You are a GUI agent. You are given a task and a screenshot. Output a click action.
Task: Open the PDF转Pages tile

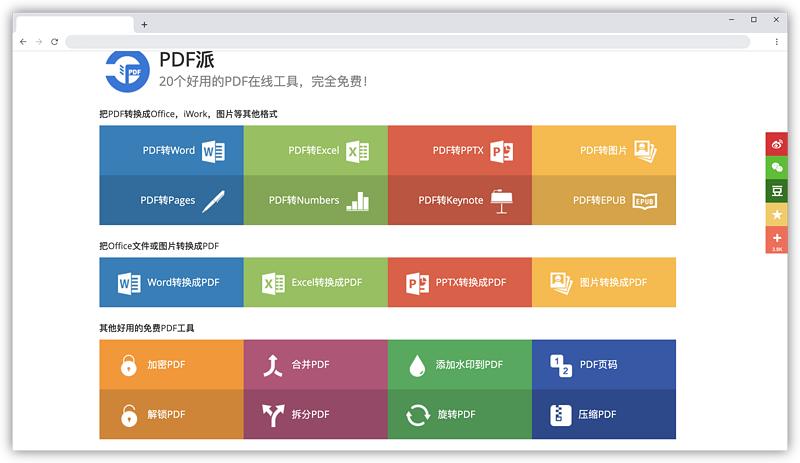point(171,200)
